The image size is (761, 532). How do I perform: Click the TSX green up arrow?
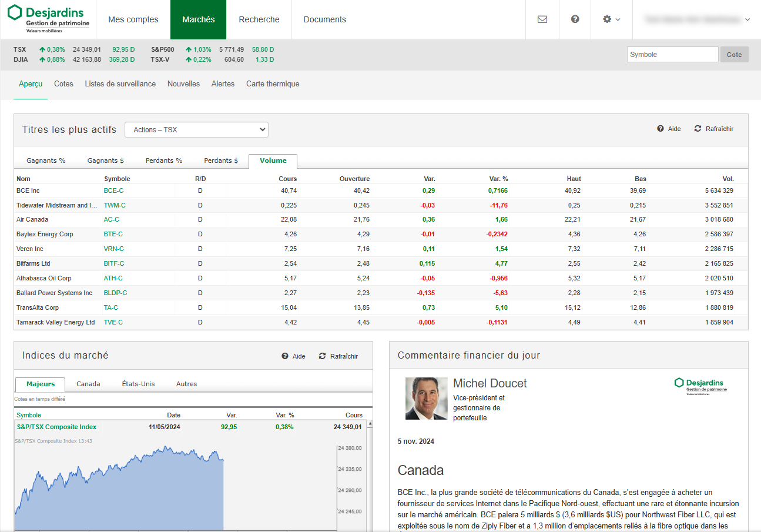click(x=42, y=49)
